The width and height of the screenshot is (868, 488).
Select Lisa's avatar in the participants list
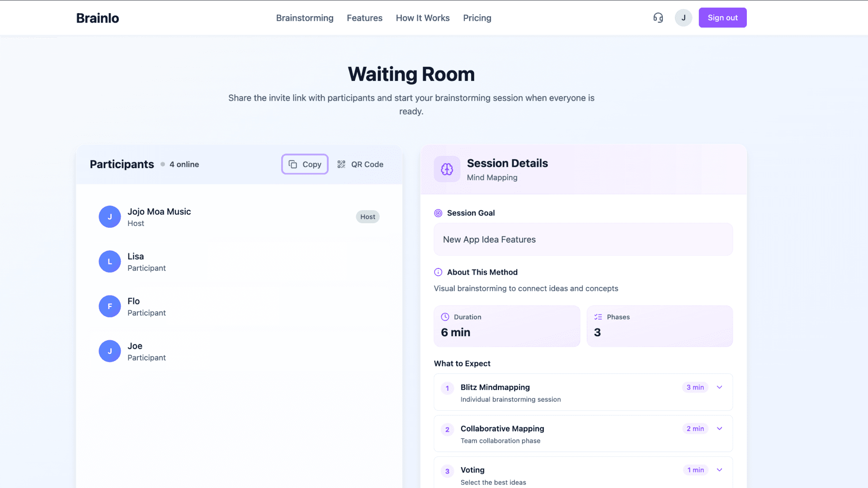[109, 261]
